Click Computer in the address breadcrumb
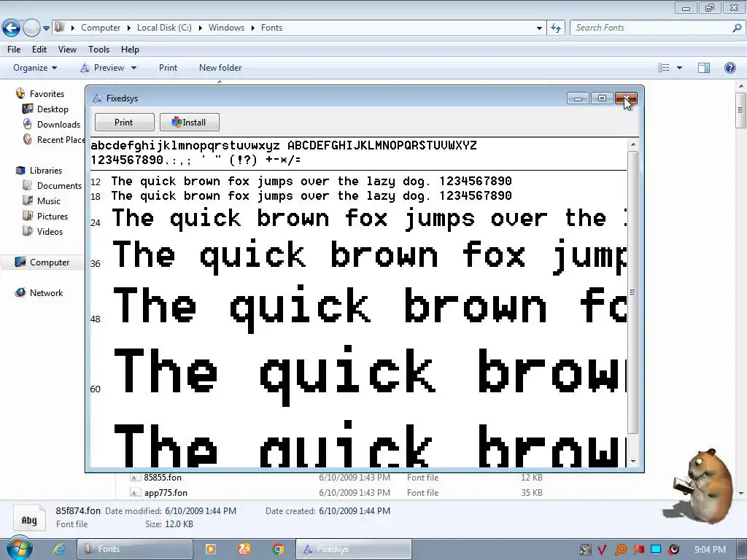The height and width of the screenshot is (560, 747). coord(101,28)
